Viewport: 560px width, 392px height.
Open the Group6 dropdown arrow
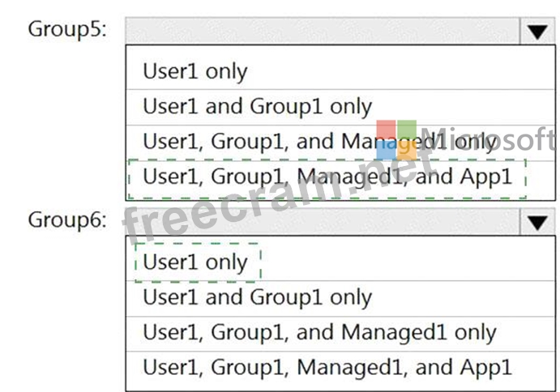click(x=536, y=222)
